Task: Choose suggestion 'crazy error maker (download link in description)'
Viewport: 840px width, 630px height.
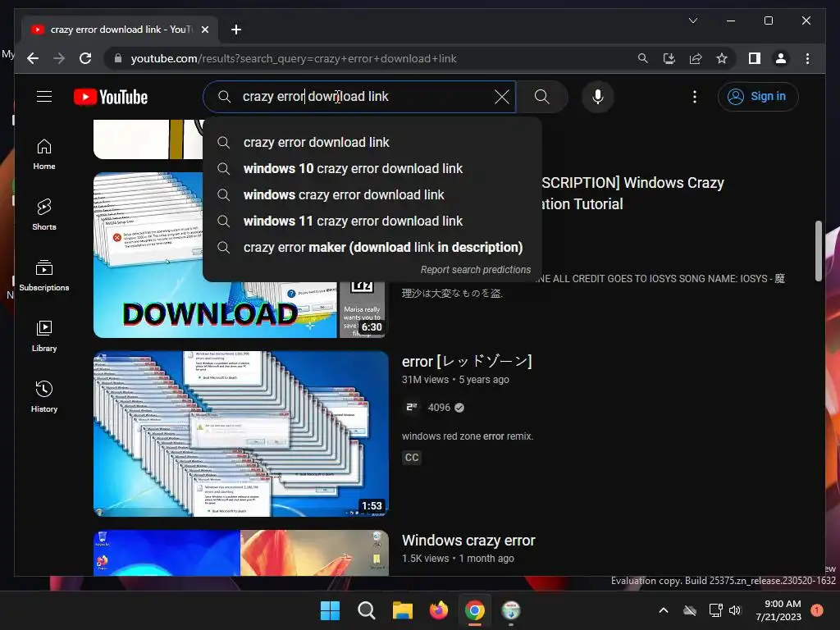Action: [x=372, y=248]
